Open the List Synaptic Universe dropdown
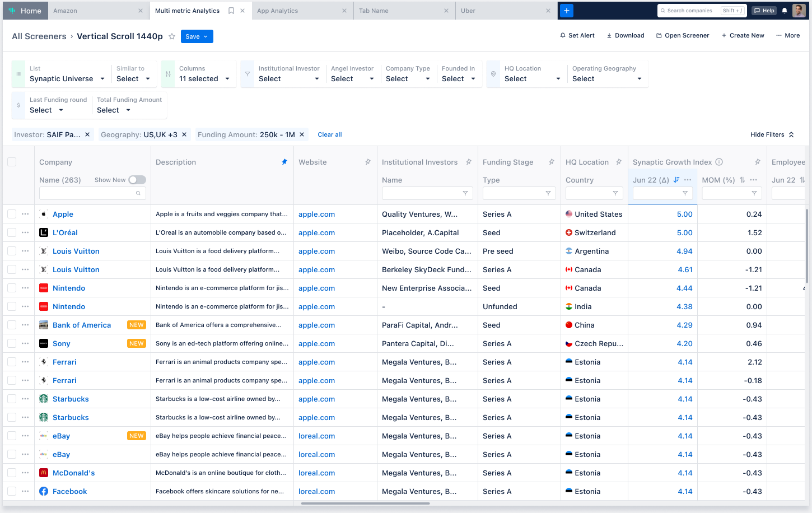The height and width of the screenshot is (513, 812). [x=67, y=79]
